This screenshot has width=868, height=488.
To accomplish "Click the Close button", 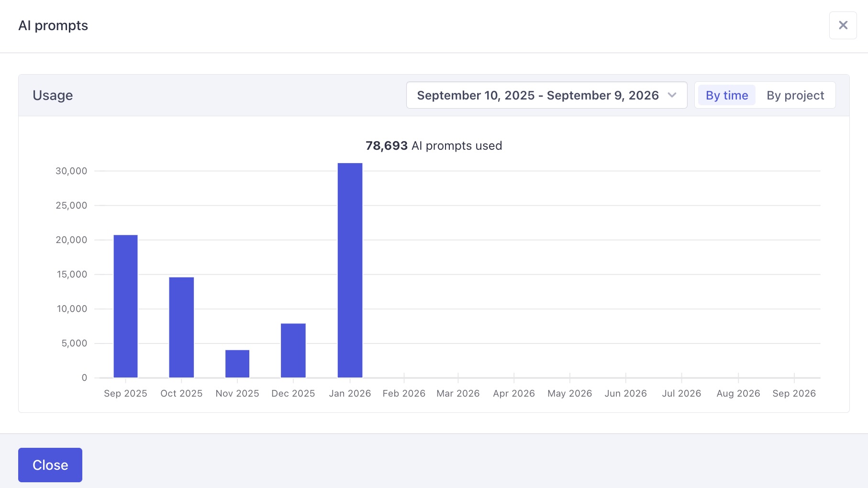I will click(50, 465).
